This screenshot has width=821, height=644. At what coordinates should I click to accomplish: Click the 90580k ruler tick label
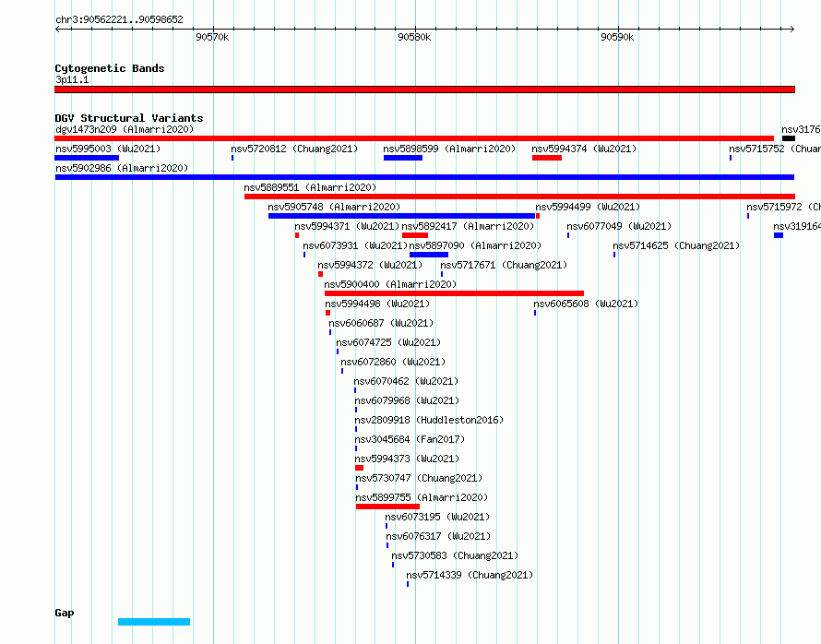tap(414, 37)
